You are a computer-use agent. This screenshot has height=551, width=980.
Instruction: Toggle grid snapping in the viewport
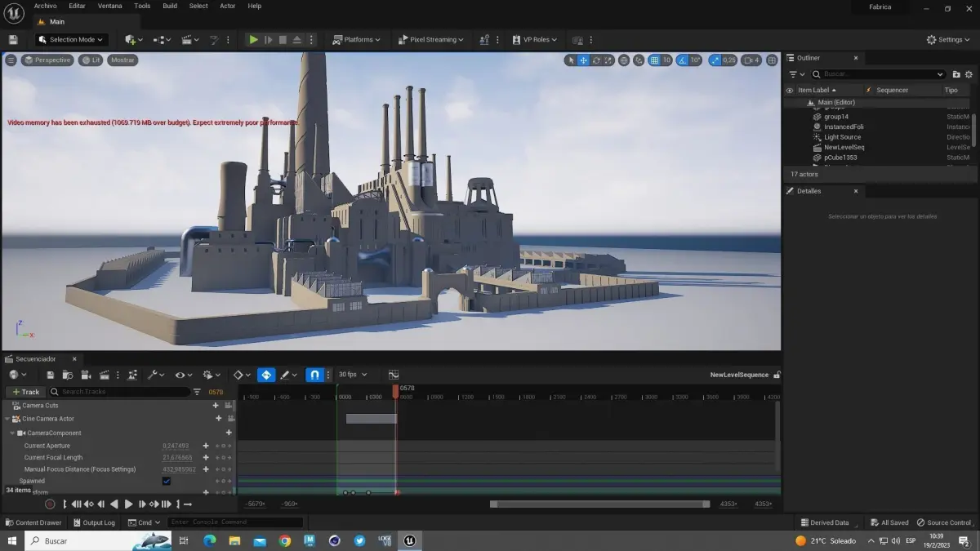tap(654, 60)
